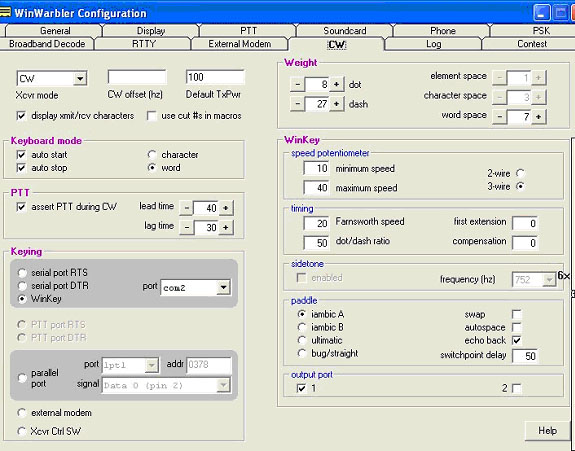Viewport: 575px width, 451px height.
Task: Click the minimum speed field
Action: [x=316, y=168]
